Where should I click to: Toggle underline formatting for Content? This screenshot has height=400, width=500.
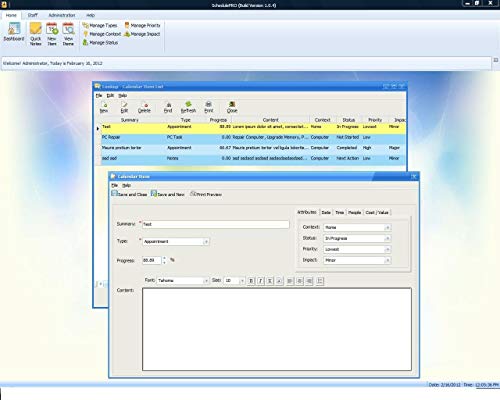270,281
